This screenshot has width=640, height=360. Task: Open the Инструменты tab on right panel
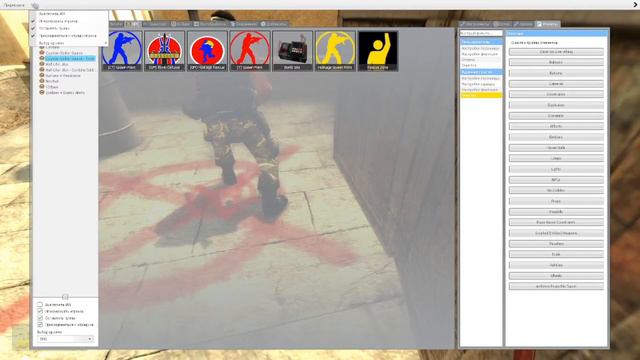point(475,24)
